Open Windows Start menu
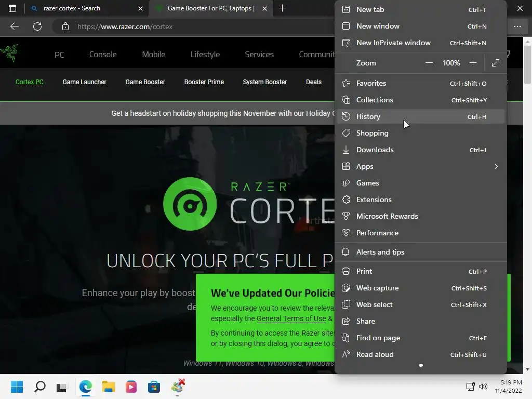Screen dimensions: 532x399 (x=17, y=387)
